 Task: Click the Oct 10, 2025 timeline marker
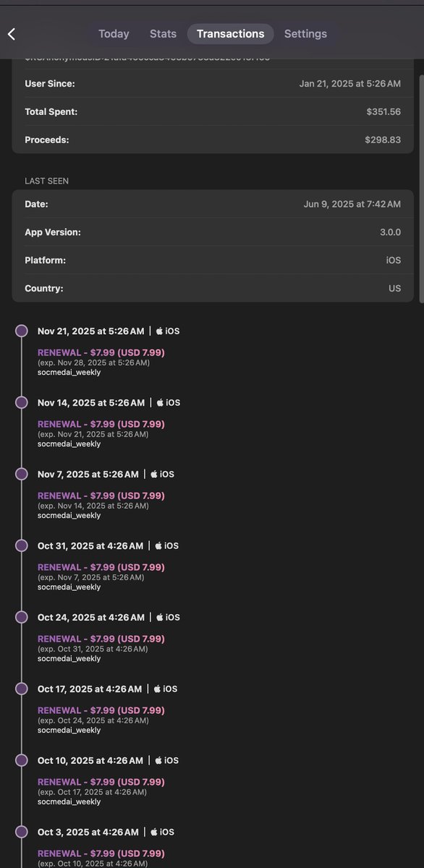[x=22, y=760]
